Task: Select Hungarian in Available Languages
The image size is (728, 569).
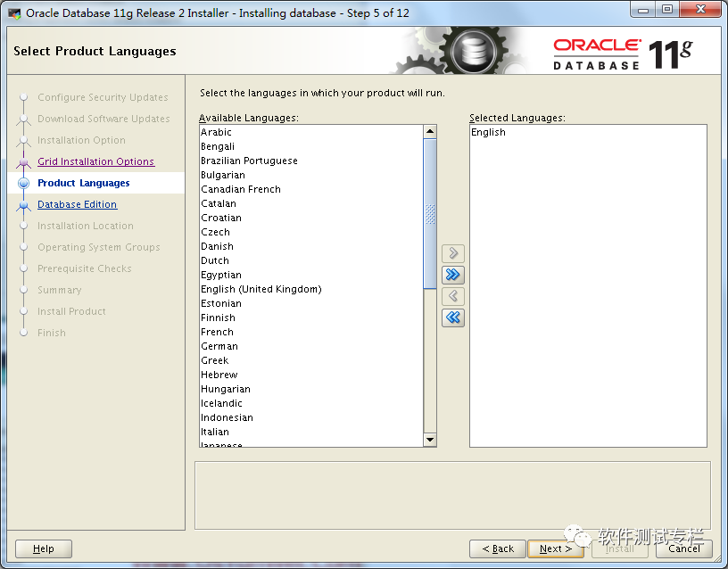Action: [311, 389]
